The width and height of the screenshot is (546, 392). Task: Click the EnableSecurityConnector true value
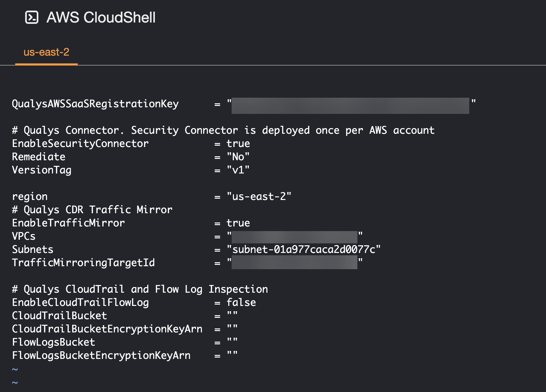tap(238, 144)
